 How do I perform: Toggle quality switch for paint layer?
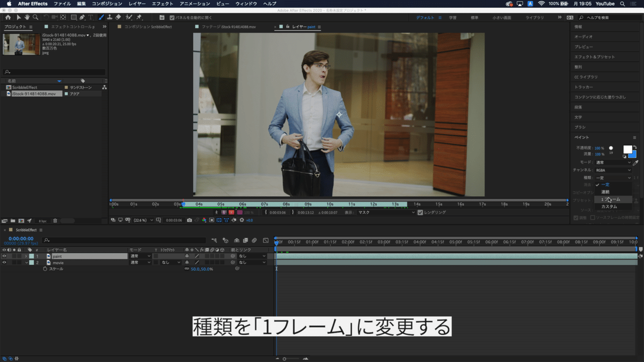[196, 256]
